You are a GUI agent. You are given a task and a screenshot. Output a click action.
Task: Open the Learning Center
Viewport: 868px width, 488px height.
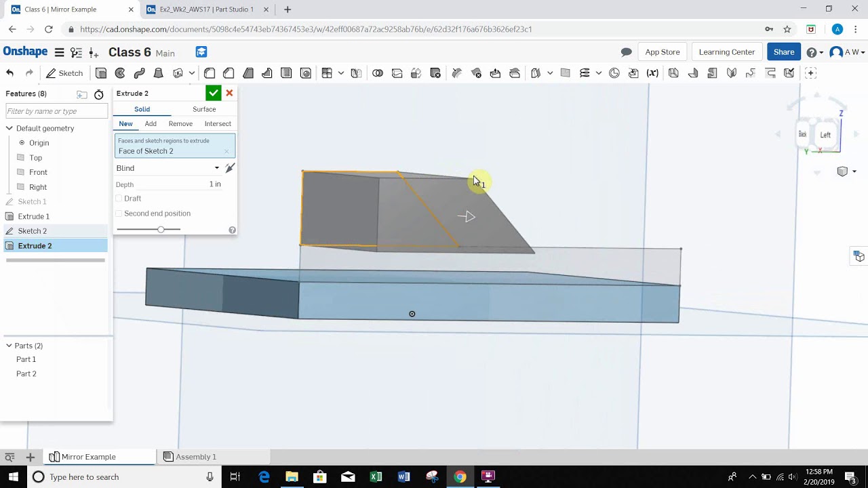click(727, 52)
